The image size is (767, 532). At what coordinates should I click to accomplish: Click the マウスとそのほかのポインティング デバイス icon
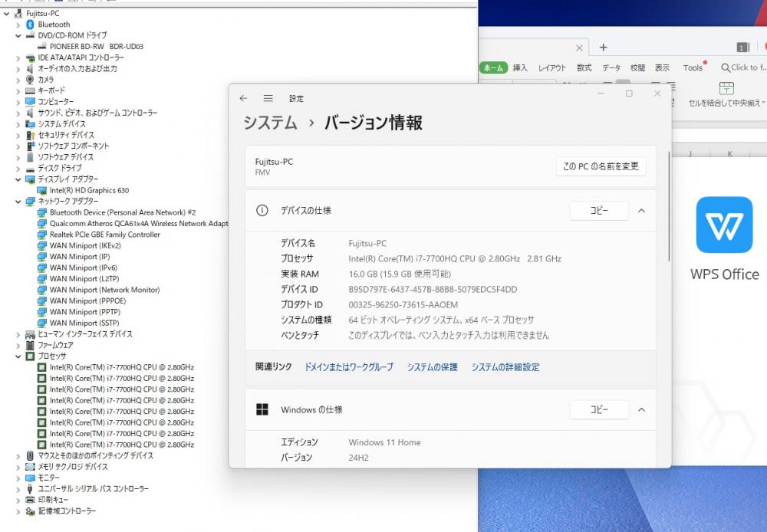pyautogui.click(x=30, y=455)
